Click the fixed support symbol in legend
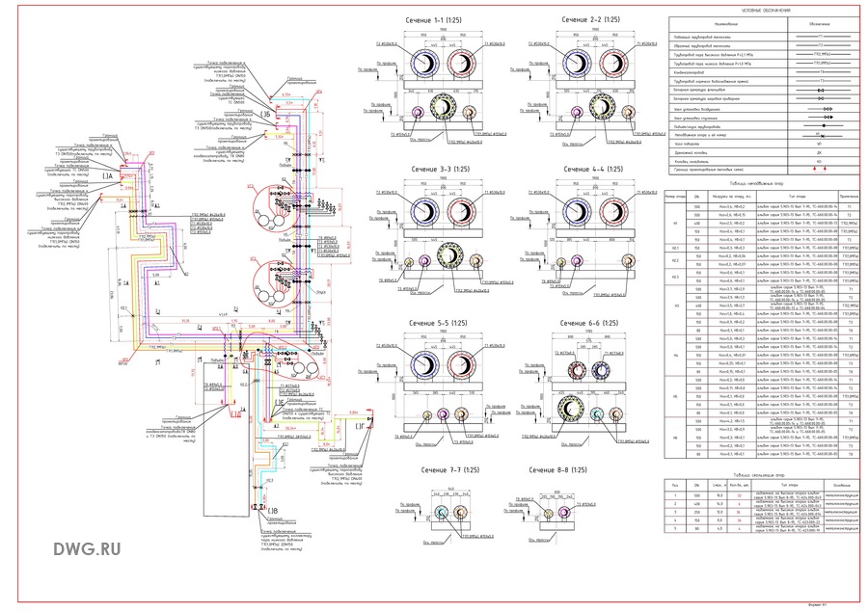This screenshot has width=868, height=612. click(821, 135)
